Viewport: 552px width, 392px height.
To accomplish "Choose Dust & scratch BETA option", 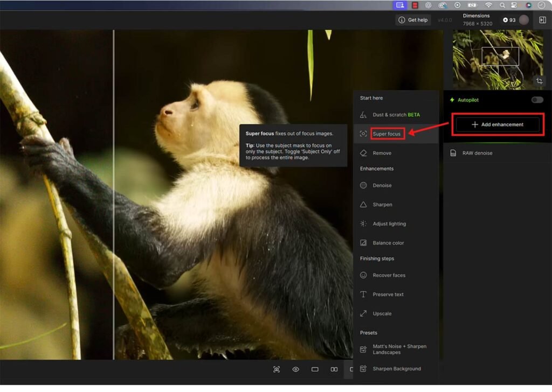I will pyautogui.click(x=396, y=115).
